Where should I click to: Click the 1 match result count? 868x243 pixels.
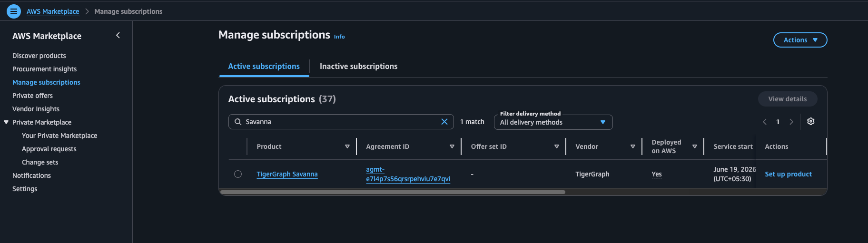472,122
